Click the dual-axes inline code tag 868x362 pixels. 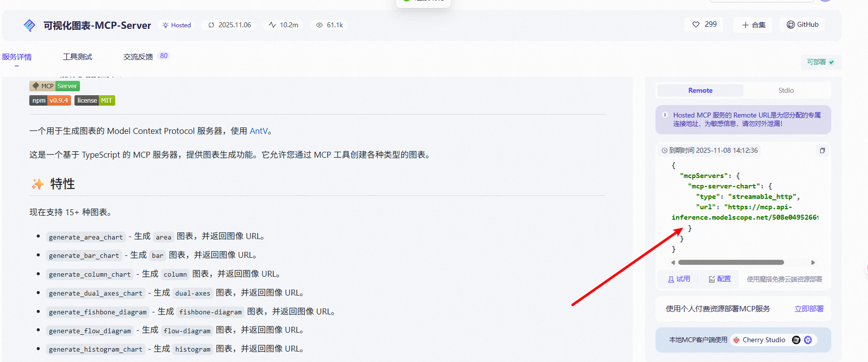click(x=193, y=293)
